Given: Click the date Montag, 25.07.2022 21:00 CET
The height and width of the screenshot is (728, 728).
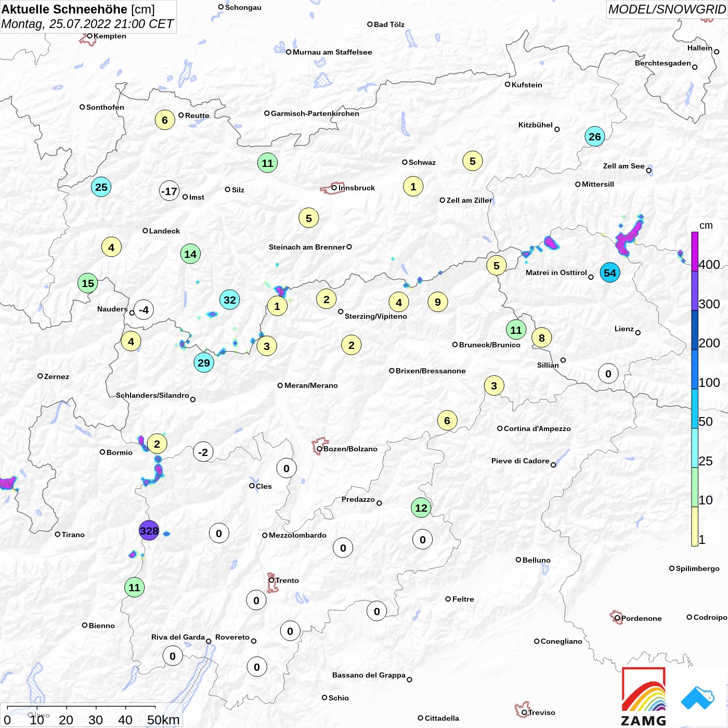Looking at the screenshot, I should [87, 24].
